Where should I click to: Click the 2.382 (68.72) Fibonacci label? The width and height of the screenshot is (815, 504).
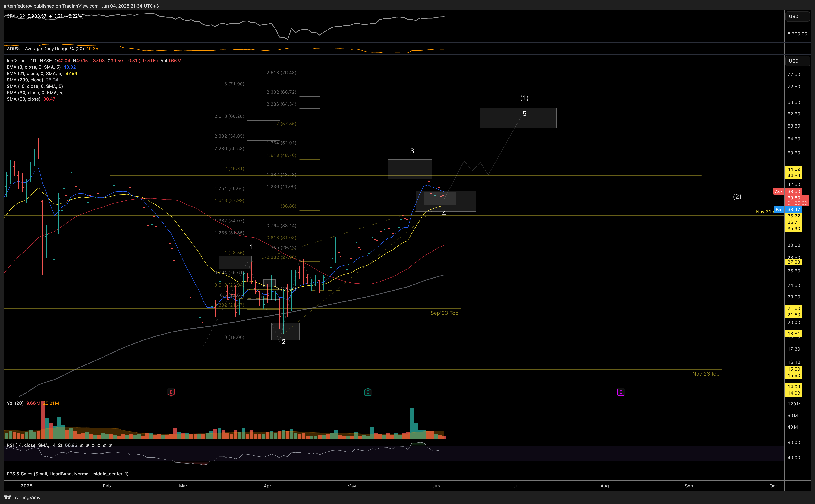point(281,92)
